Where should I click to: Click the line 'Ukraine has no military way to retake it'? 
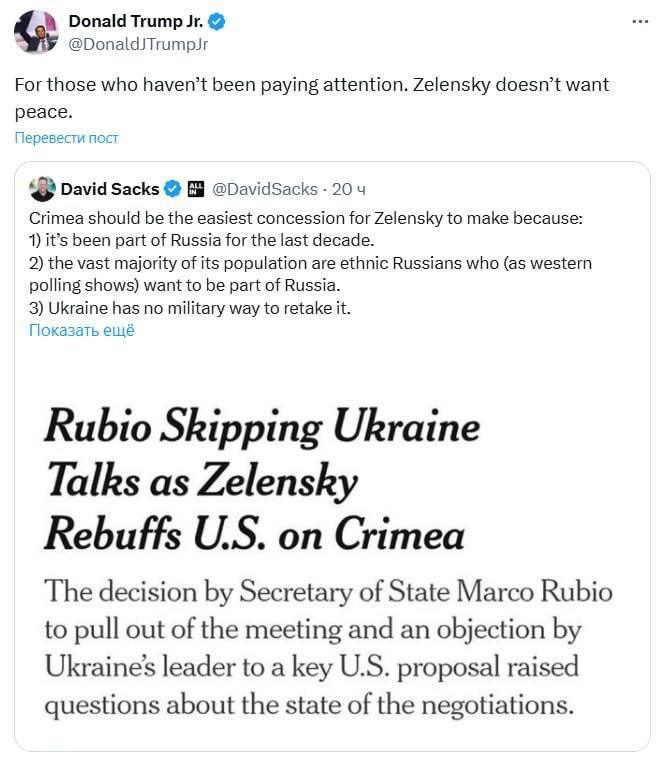(190, 308)
